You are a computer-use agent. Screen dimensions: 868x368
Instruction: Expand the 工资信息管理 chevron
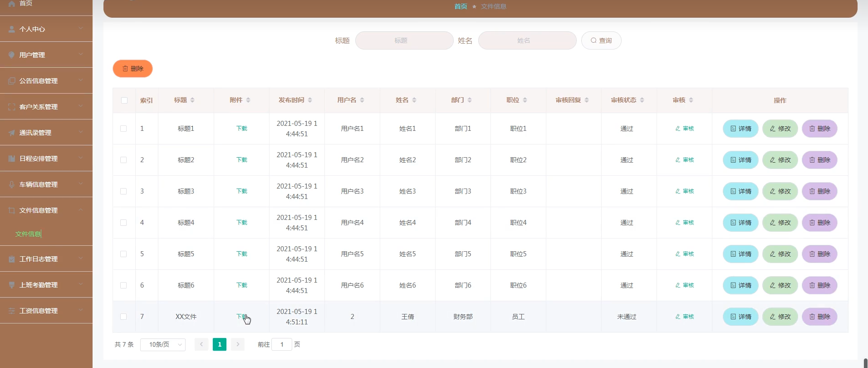80,310
